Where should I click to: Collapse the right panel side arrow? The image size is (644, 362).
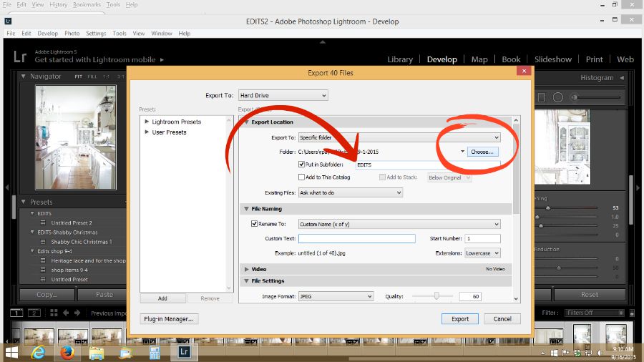[638, 187]
